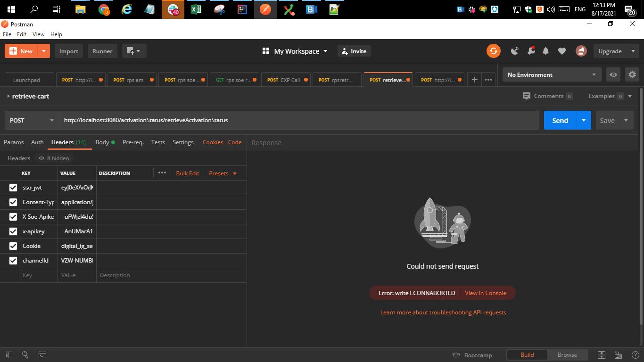Open the notifications bell
Screen dimensions: 644x362
click(x=545, y=50)
